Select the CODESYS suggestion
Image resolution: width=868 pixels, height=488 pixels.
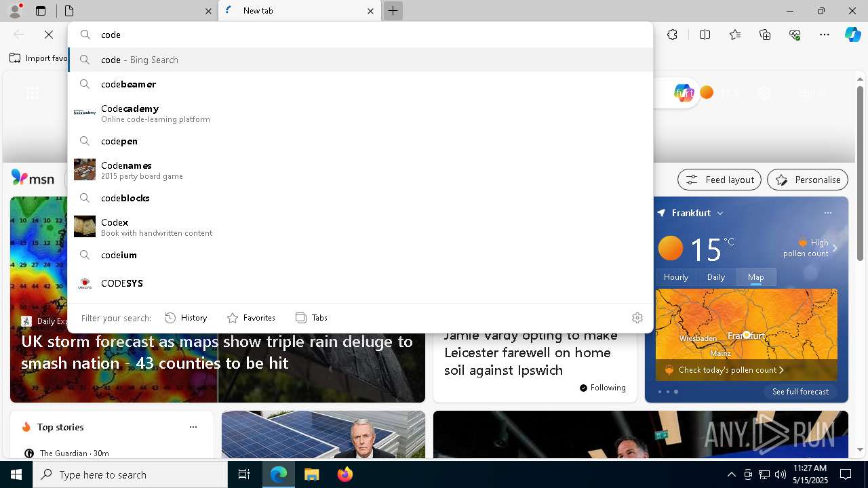(x=360, y=283)
